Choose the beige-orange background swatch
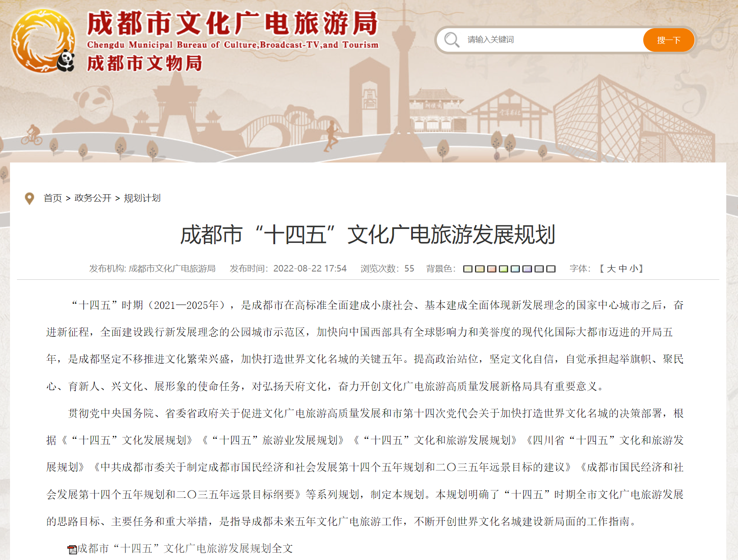The width and height of the screenshot is (738, 560). tap(479, 269)
